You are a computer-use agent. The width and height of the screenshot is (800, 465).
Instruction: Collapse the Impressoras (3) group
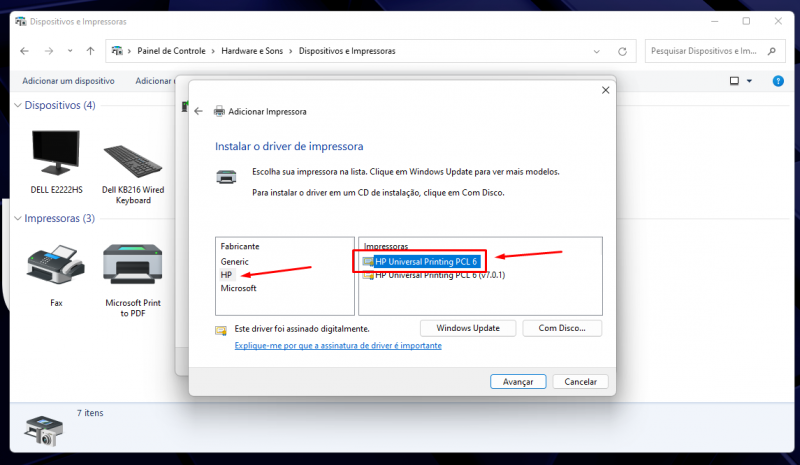point(18,218)
